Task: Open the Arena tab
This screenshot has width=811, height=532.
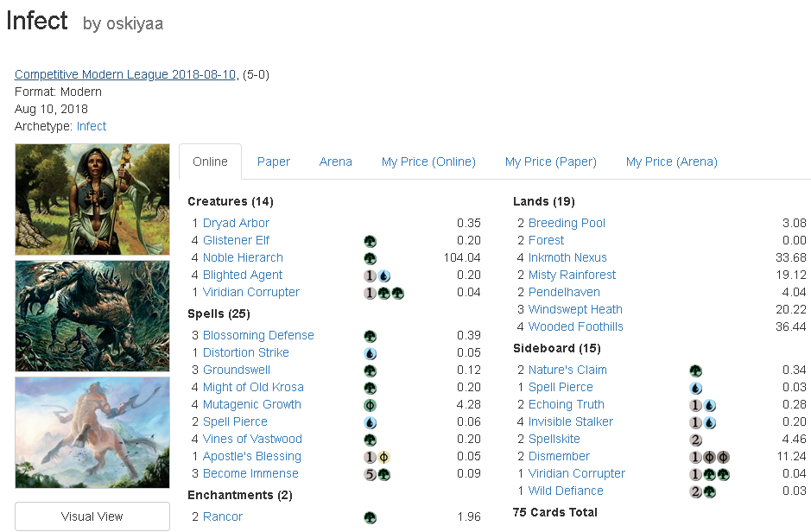Action: pyautogui.click(x=336, y=161)
